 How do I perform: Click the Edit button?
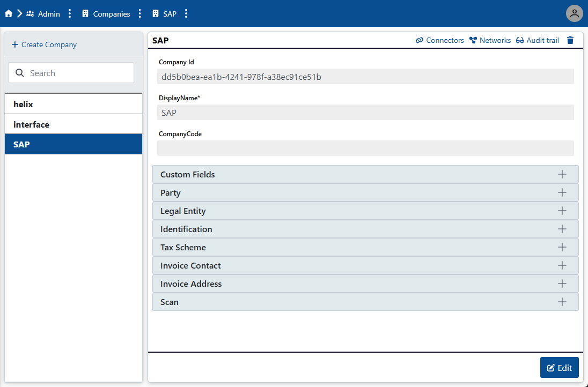pyautogui.click(x=560, y=367)
